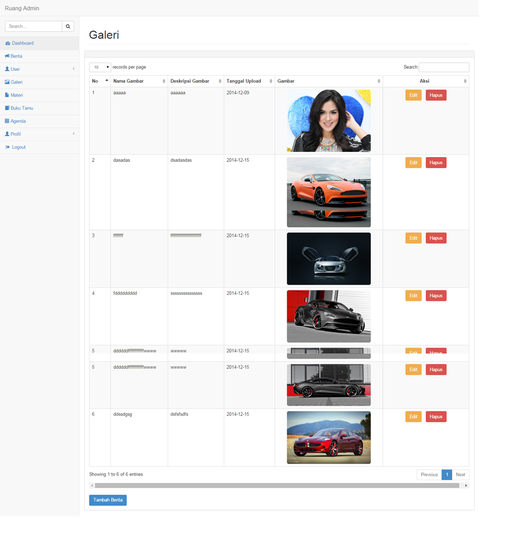Click Hapus for the 'aaaaa' entry
Viewport: 532px width, 540px height.
point(436,95)
